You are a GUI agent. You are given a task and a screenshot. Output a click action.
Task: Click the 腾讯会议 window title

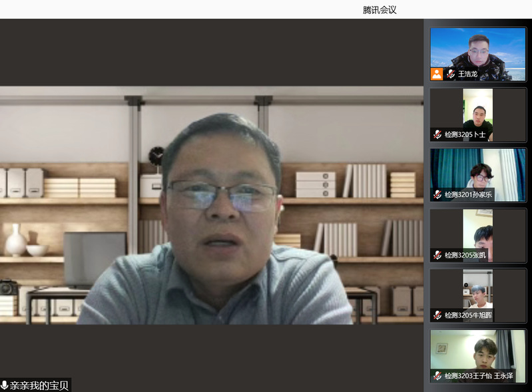pyautogui.click(x=380, y=9)
